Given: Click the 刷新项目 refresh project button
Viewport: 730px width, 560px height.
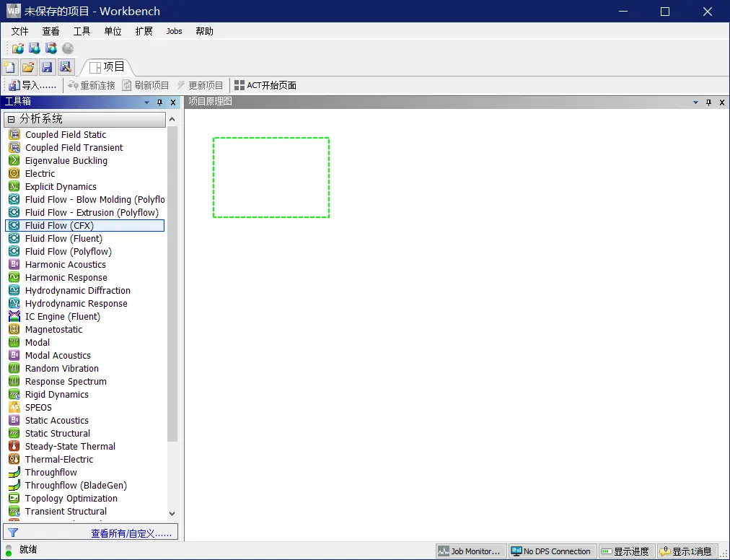Looking at the screenshot, I should tap(146, 85).
